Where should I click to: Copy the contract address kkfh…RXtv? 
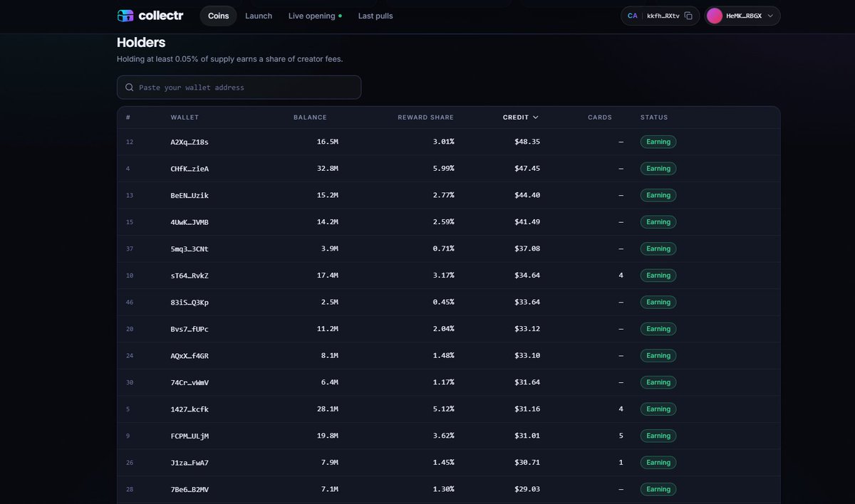tap(688, 16)
